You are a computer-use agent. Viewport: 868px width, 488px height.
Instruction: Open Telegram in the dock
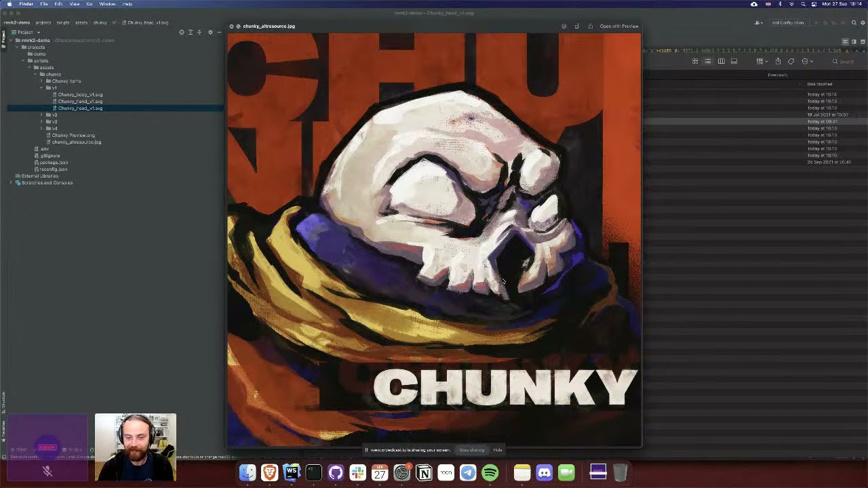click(x=468, y=472)
